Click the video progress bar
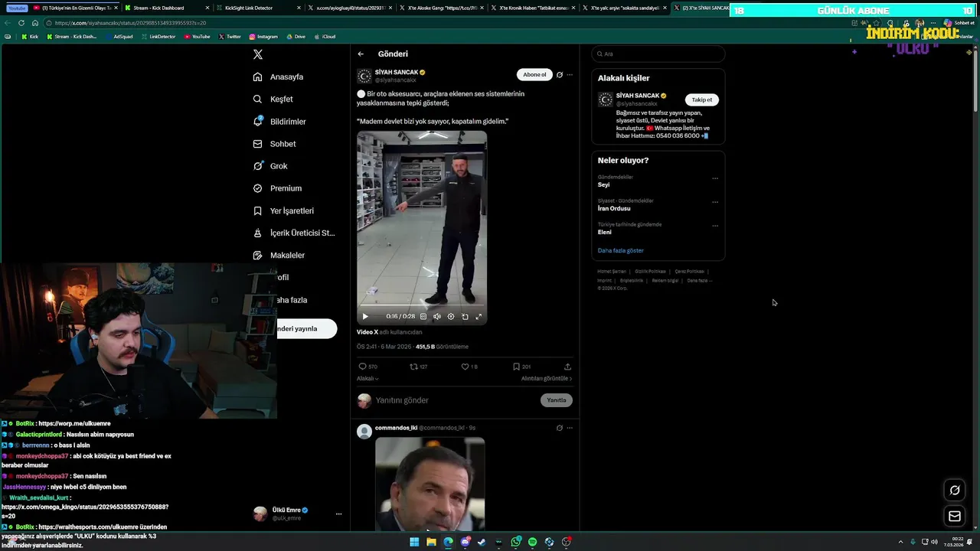The height and width of the screenshot is (551, 980). tap(422, 306)
